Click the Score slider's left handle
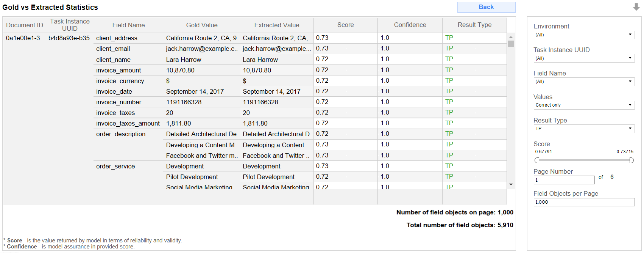Viewport: 644px width, 253px height. click(537, 160)
